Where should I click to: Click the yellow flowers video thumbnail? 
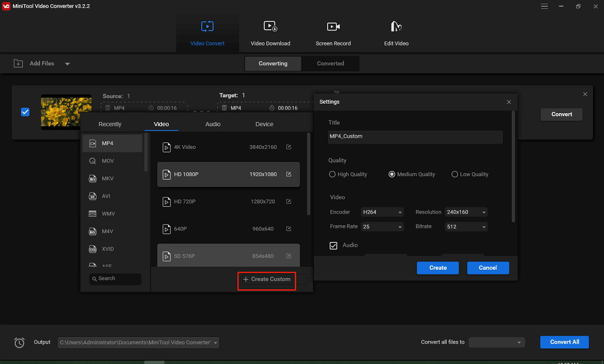(x=66, y=112)
